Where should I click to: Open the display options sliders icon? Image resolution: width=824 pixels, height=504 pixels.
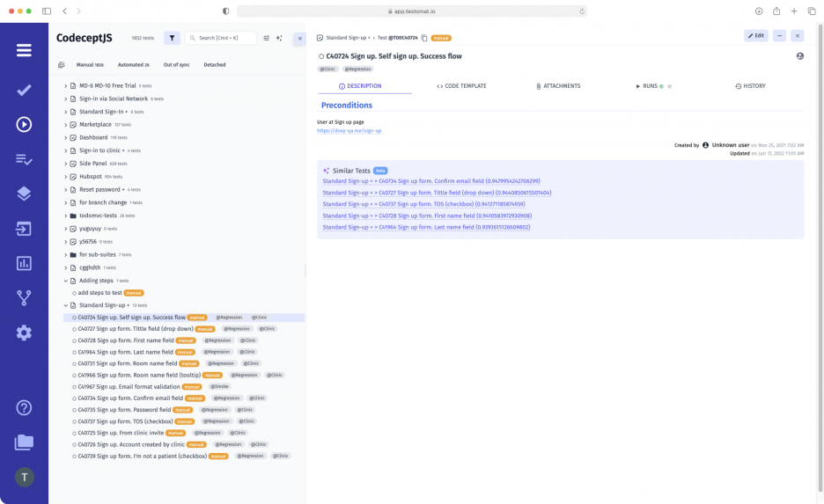click(267, 38)
